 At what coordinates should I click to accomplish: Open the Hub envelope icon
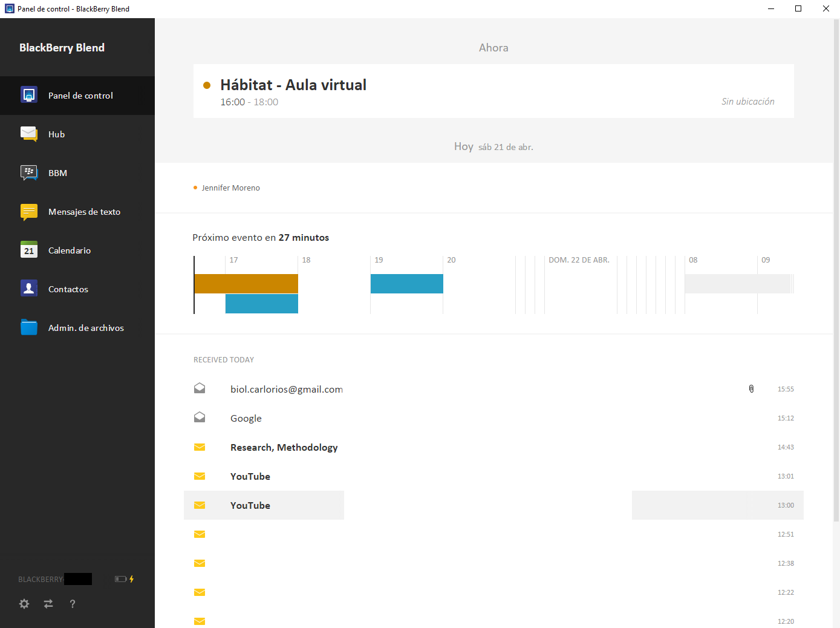[29, 134]
